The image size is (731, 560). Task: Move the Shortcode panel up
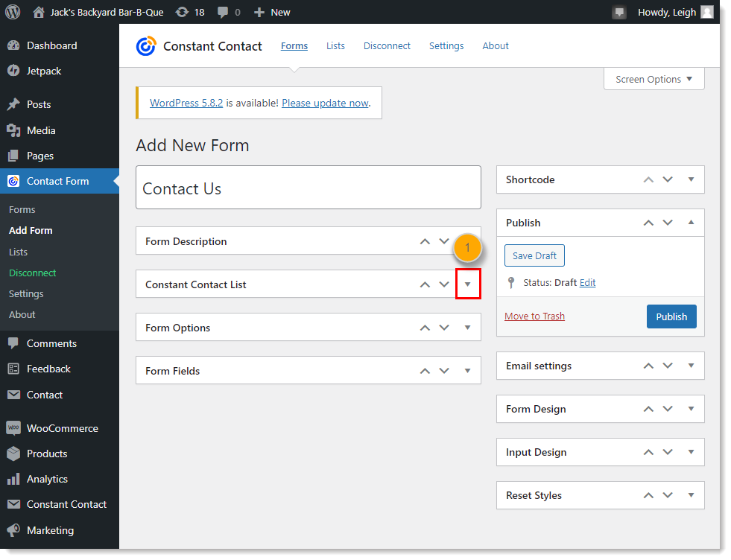pos(648,179)
